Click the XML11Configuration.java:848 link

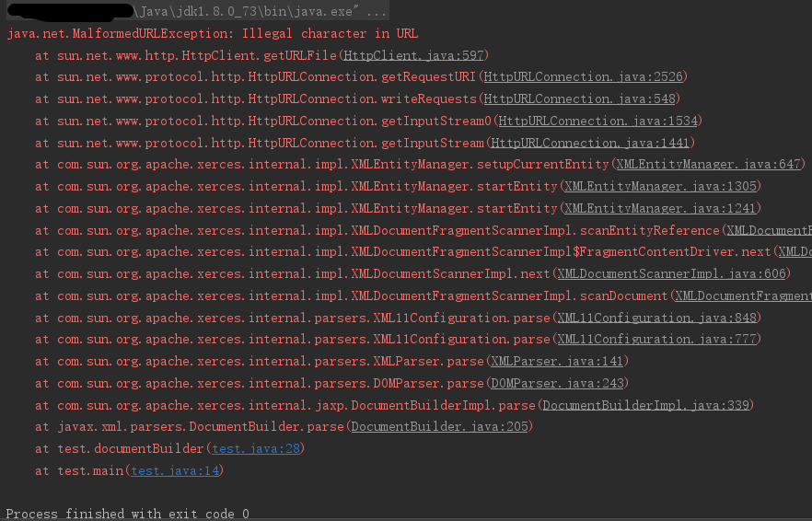[656, 318]
